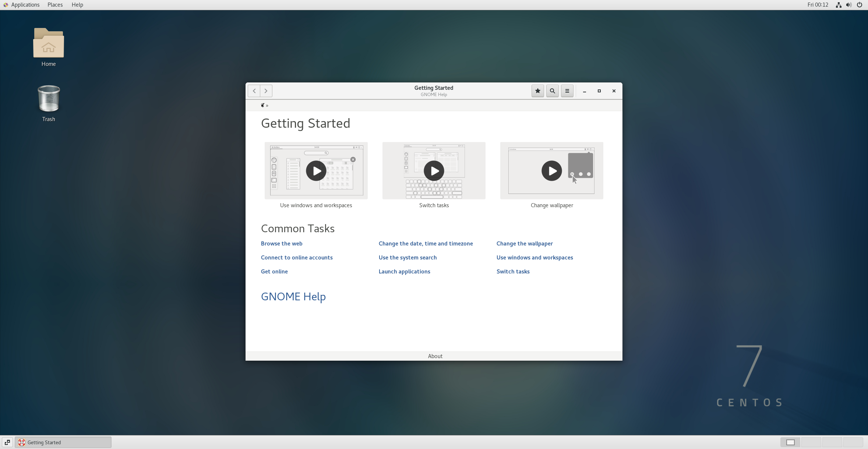Screen dimensions: 868x449
Task: Open Change the wallpaper link
Action: pos(525,244)
